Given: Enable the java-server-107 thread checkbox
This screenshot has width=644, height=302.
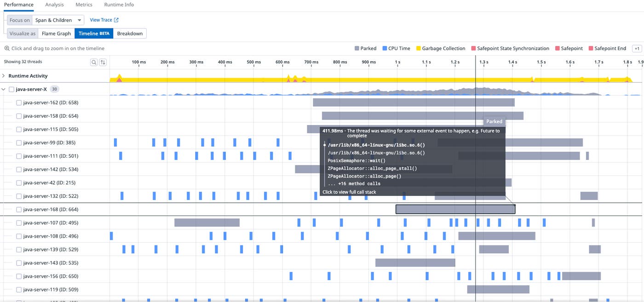Looking at the screenshot, I should tap(17, 222).
